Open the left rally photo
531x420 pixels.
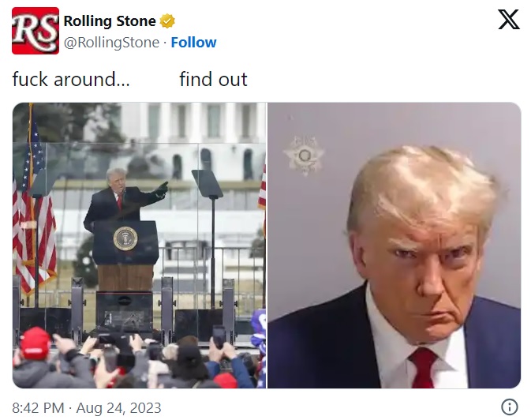(140, 245)
